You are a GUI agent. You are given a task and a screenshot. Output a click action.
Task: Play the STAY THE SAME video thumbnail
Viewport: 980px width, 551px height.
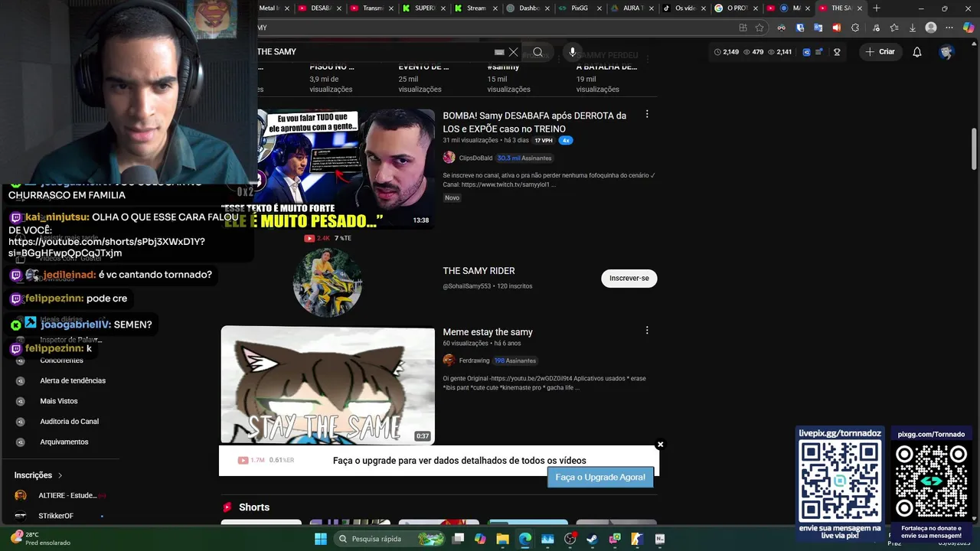click(328, 386)
